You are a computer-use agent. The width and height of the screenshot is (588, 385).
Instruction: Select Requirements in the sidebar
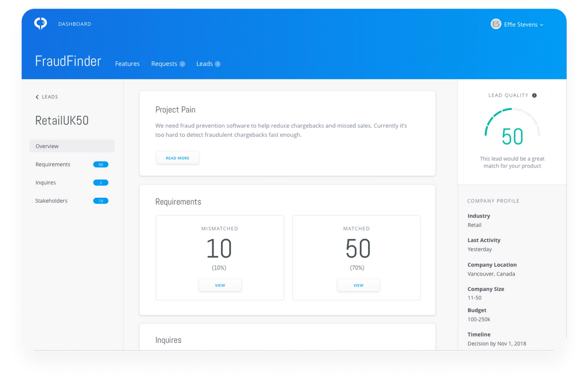click(53, 164)
